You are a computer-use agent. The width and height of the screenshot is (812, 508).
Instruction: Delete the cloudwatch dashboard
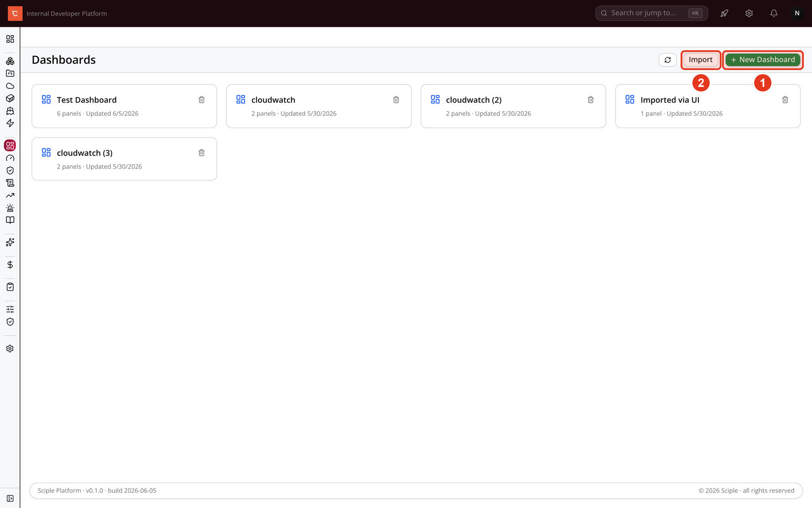tap(396, 100)
